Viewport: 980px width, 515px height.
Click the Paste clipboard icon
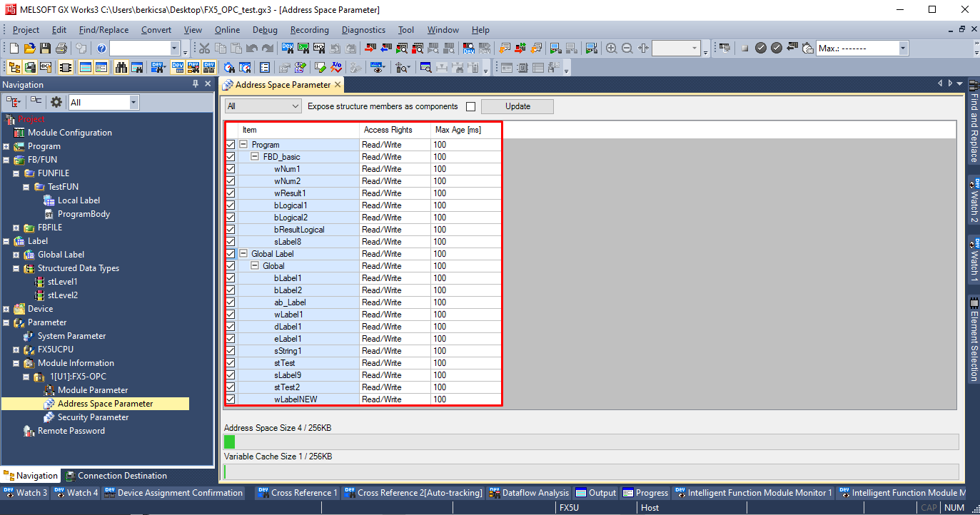236,48
